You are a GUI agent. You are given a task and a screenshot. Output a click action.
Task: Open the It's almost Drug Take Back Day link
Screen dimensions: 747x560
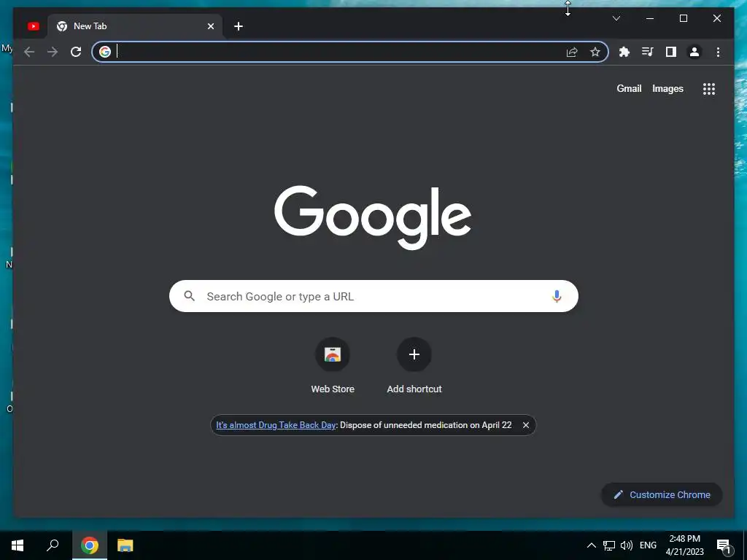[x=276, y=425]
